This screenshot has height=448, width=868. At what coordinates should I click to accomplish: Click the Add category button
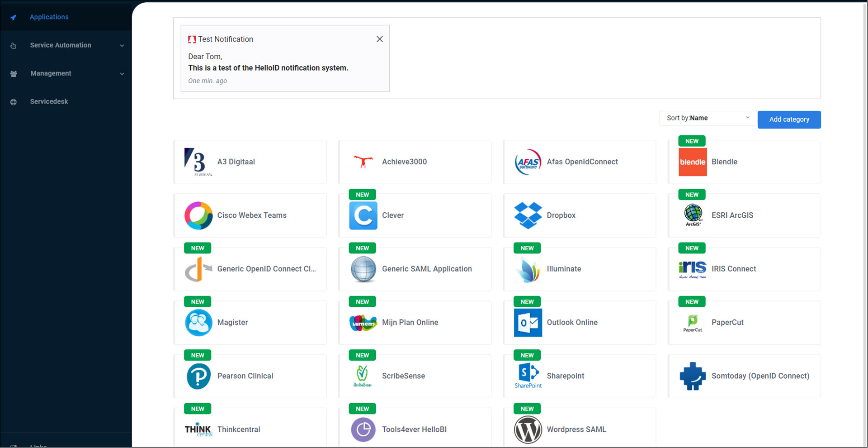pos(789,119)
